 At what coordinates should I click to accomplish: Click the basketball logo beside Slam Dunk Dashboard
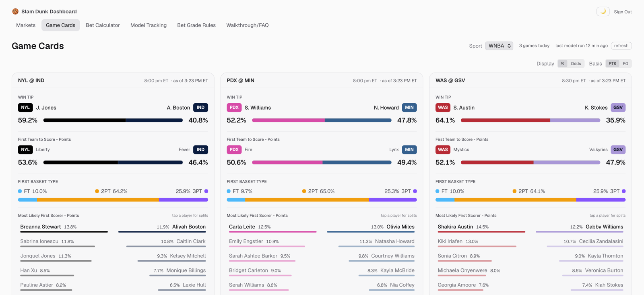pyautogui.click(x=15, y=11)
